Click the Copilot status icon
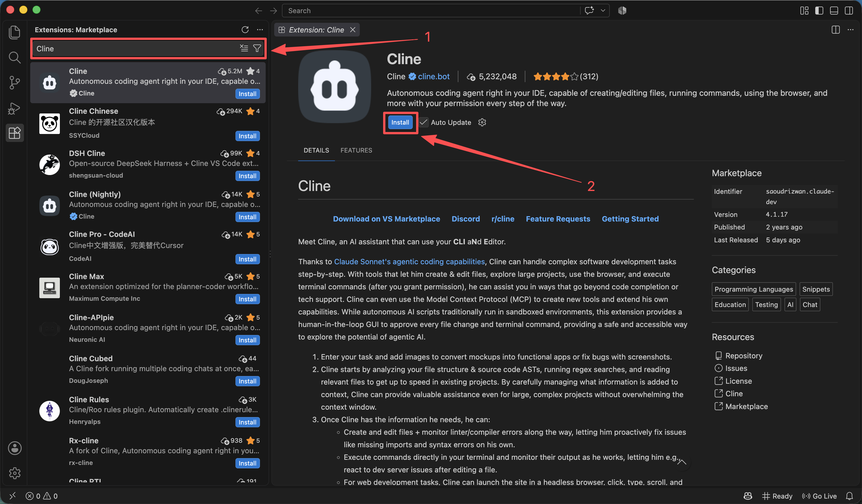The image size is (862, 504). tap(748, 496)
